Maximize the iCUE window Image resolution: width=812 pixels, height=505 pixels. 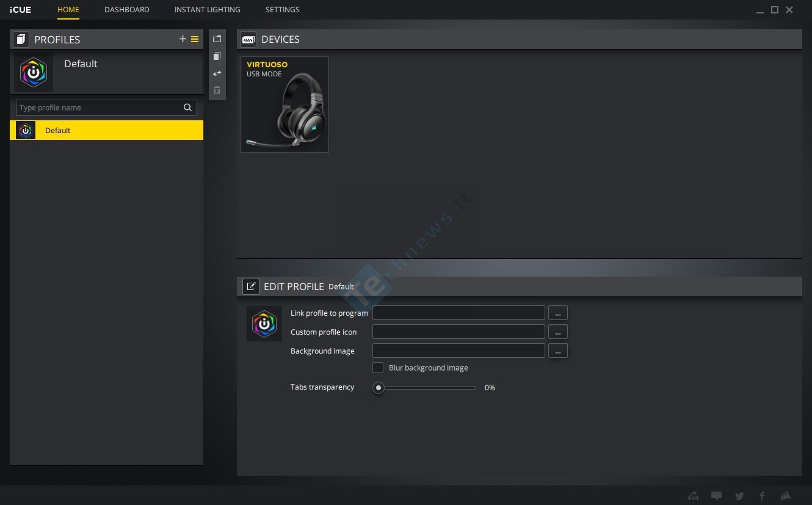point(775,10)
